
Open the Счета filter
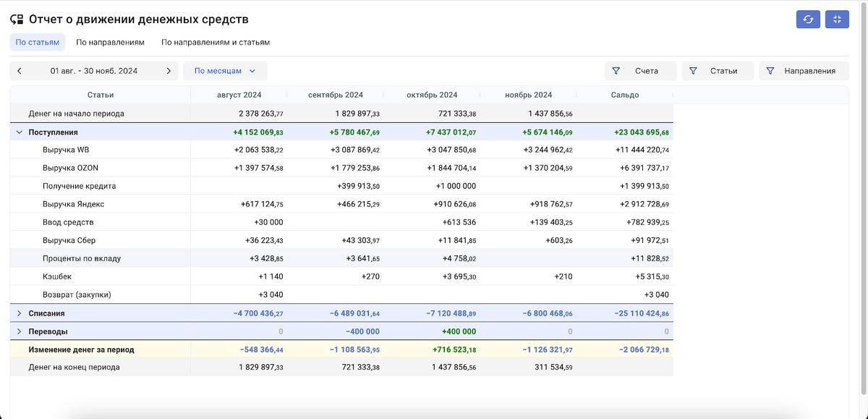click(640, 71)
